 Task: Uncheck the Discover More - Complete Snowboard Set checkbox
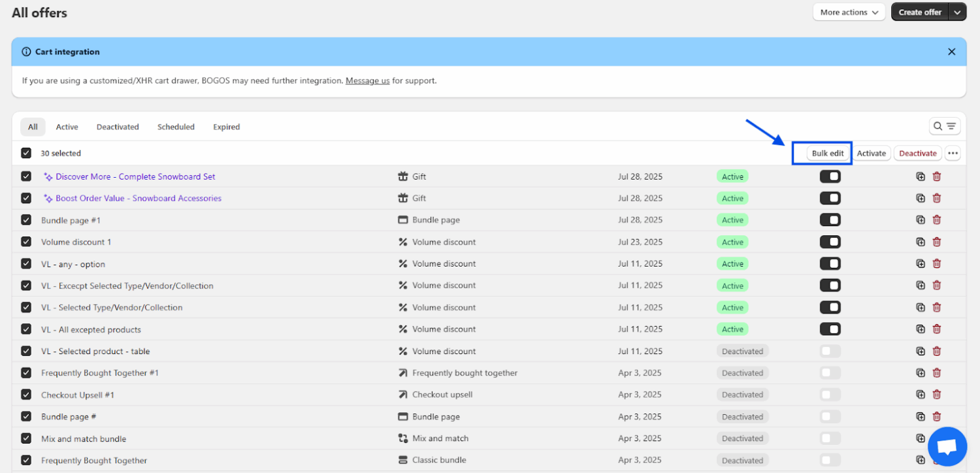click(x=26, y=176)
